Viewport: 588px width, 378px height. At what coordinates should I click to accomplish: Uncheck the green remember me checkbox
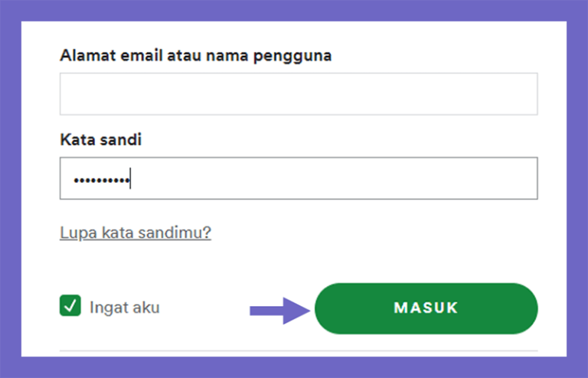(70, 306)
